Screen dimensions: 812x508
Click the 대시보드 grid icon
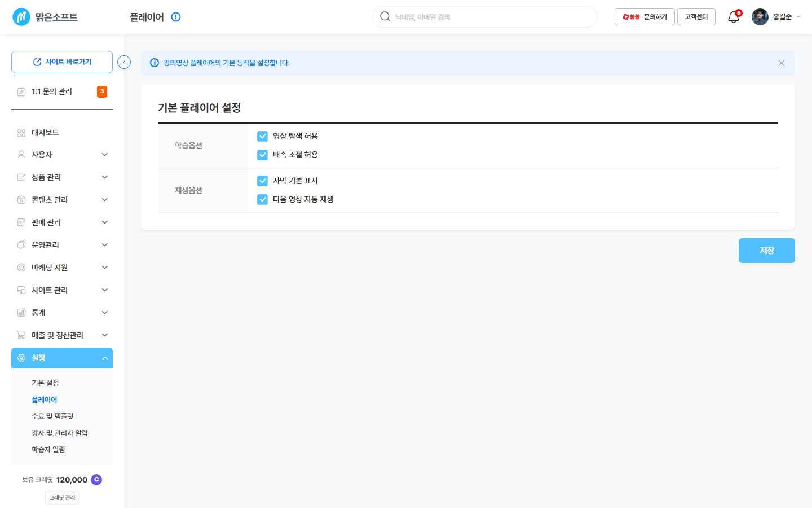click(x=21, y=133)
